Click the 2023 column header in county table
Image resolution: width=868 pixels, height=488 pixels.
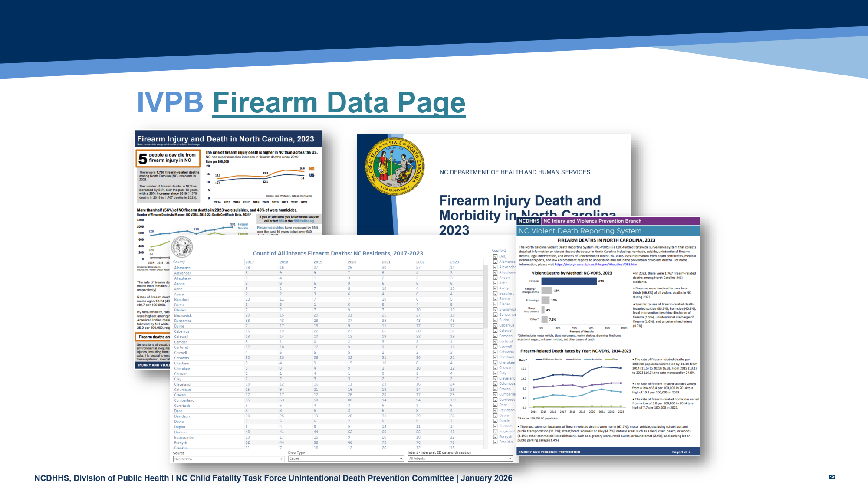[x=454, y=262]
